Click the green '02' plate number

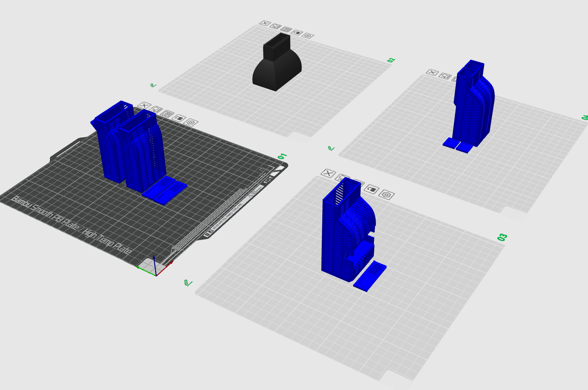[x=391, y=60]
